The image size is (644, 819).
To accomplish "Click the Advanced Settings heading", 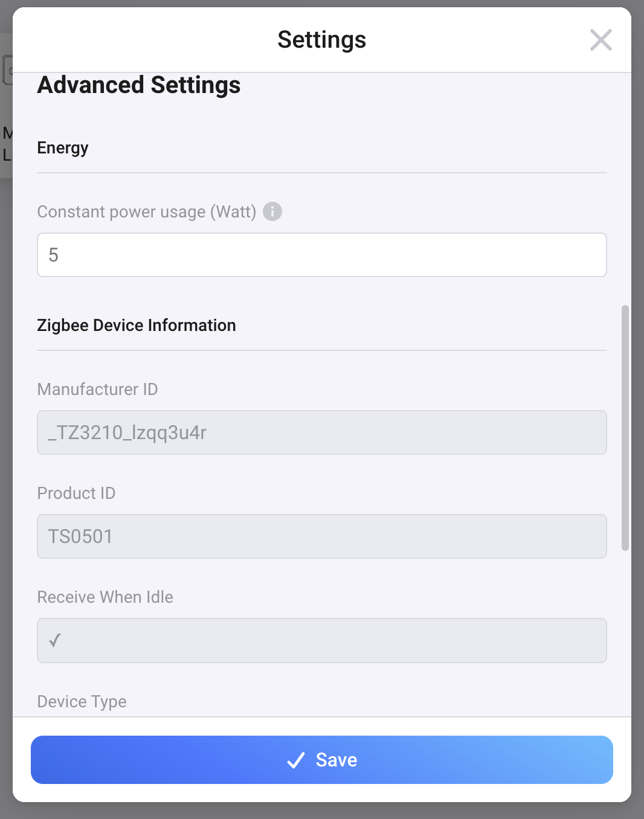I will (x=139, y=85).
